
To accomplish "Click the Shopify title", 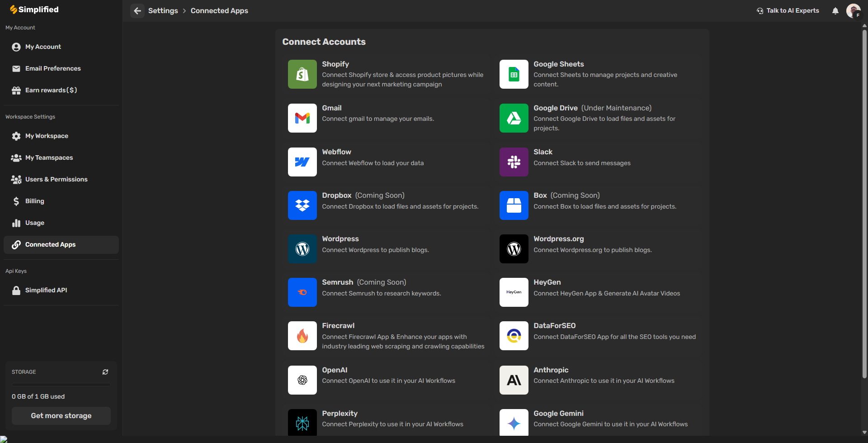I will click(x=335, y=64).
